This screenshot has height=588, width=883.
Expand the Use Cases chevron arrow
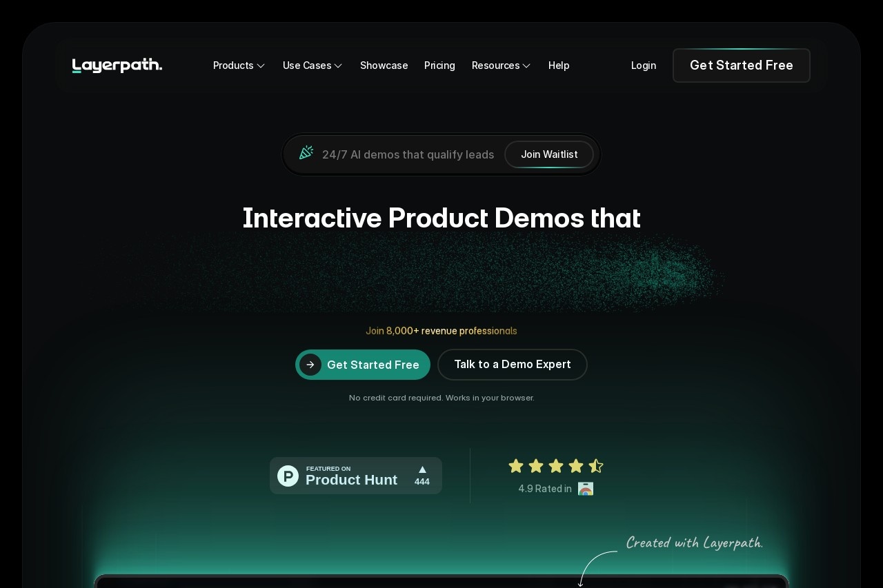tap(338, 65)
